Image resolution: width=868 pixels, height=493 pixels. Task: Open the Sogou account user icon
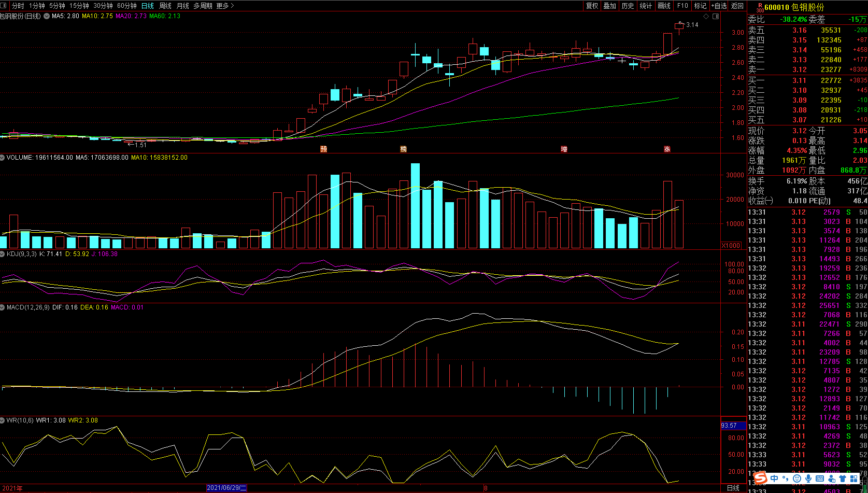pos(831,478)
